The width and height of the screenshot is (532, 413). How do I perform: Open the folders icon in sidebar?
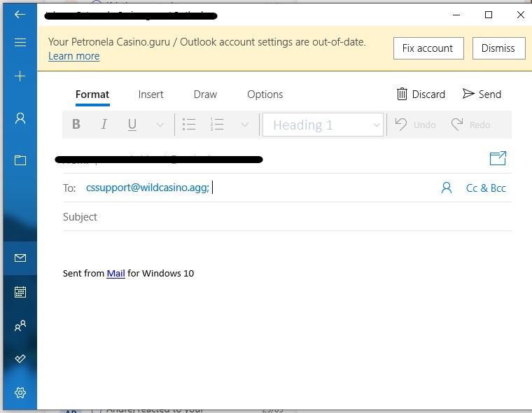coord(20,160)
